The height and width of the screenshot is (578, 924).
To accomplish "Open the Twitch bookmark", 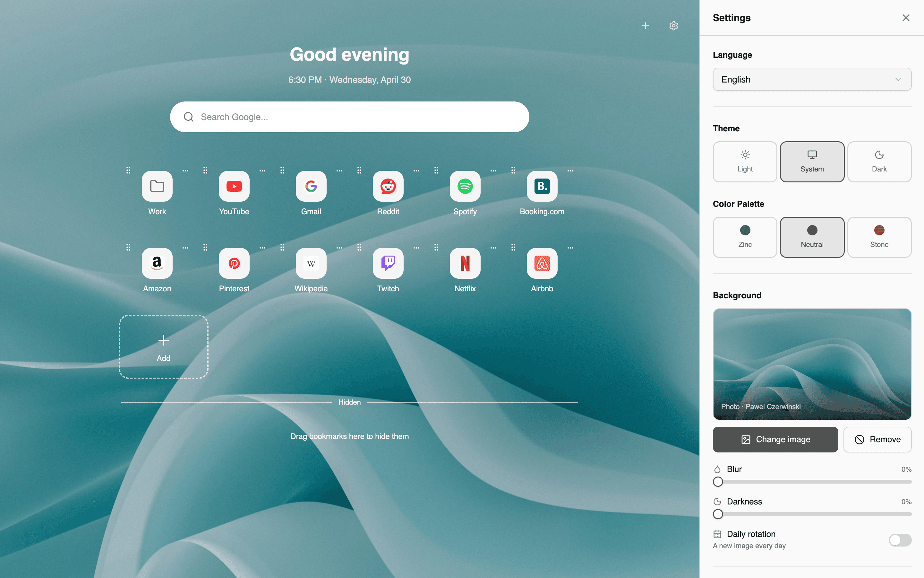I will [388, 263].
